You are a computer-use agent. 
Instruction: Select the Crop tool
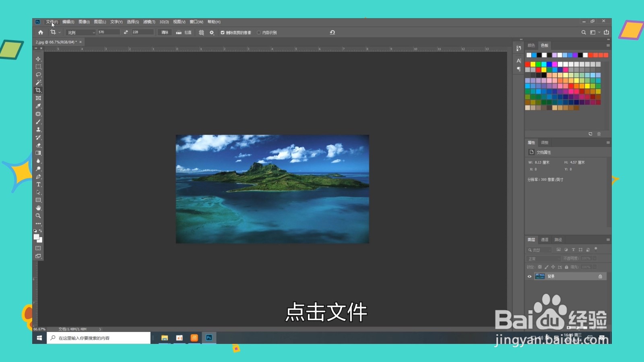39,90
